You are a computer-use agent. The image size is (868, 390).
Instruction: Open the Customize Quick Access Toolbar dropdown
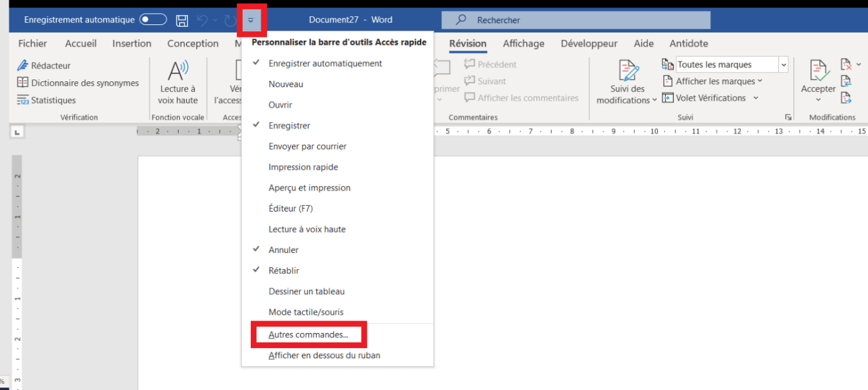coord(251,20)
